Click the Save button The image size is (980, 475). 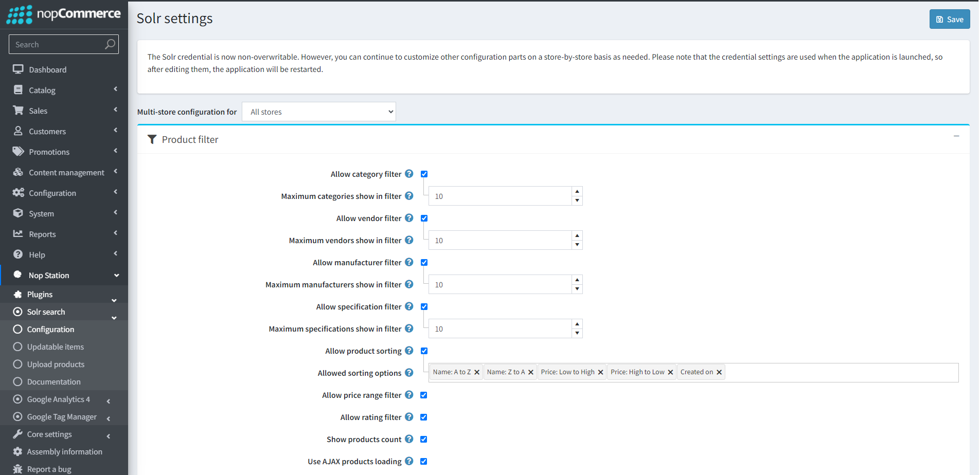pyautogui.click(x=949, y=19)
